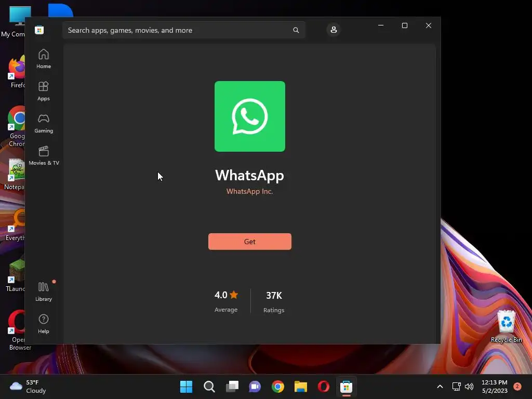
Task: Launch Google Chrome from the taskbar
Action: [x=278, y=387]
